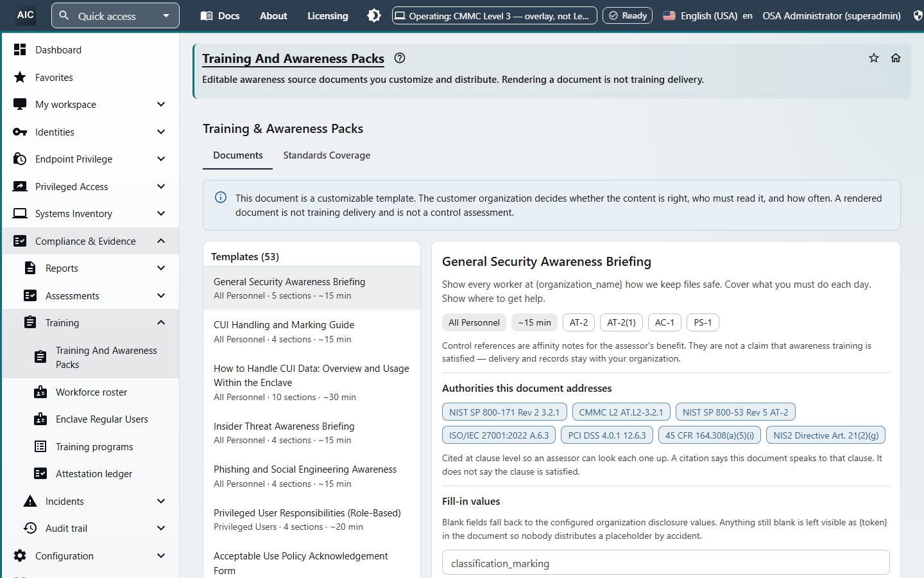Collapse the Training submenu chevron

tap(161, 322)
